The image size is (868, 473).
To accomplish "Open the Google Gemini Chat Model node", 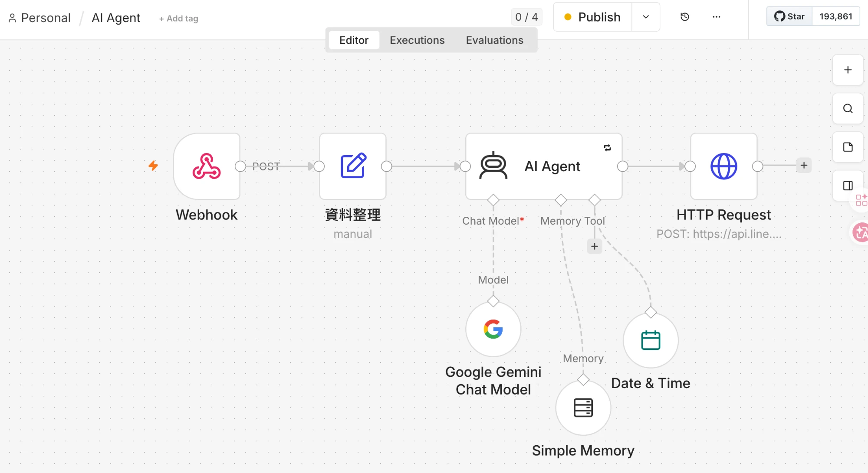I will tap(493, 329).
